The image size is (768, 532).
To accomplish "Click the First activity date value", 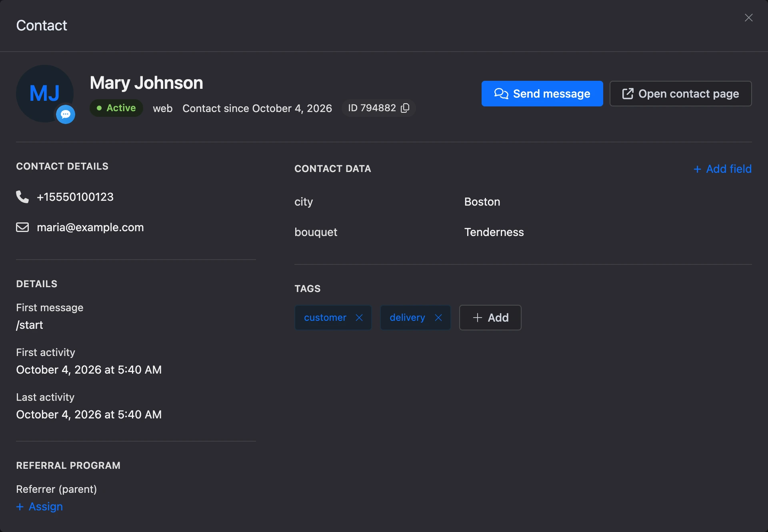I will [x=89, y=370].
